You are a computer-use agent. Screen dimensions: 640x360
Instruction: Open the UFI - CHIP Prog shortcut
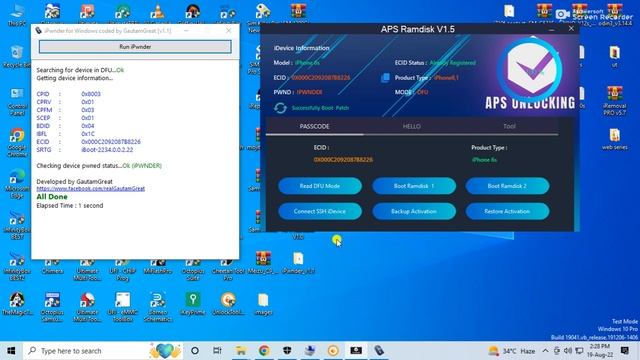[x=122, y=269]
